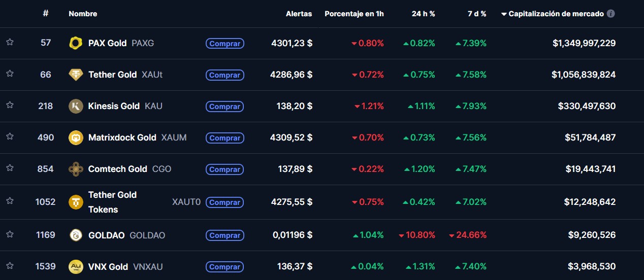Viewport: 644px width, 280px height.
Task: Star PAX Gold to add to watchlist
Action: (x=10, y=43)
